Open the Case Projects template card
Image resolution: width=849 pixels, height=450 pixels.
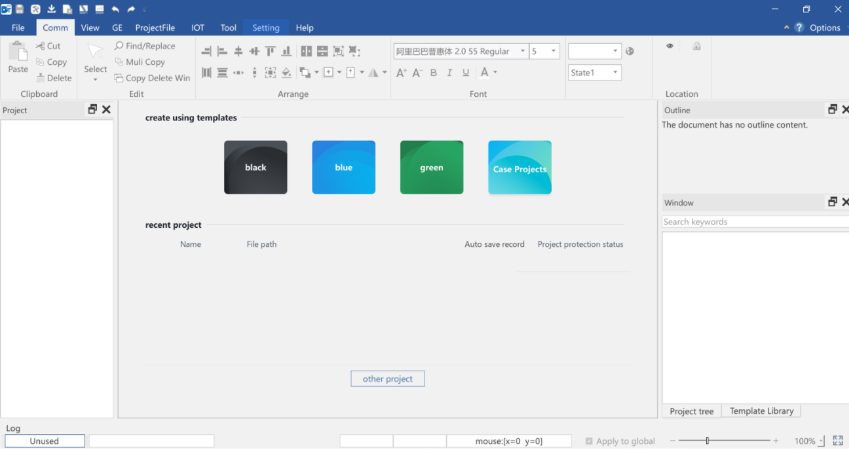click(520, 167)
